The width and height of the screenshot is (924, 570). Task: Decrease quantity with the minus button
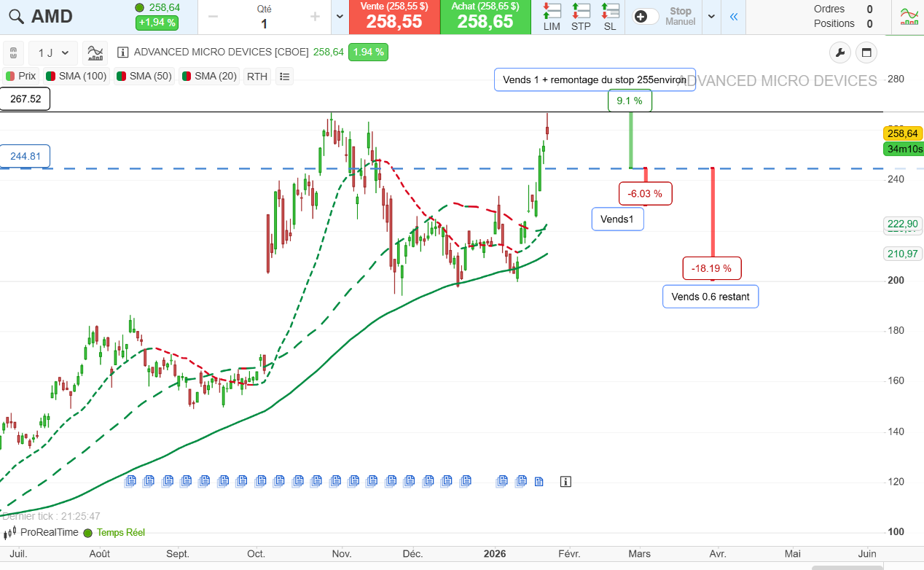click(x=214, y=17)
